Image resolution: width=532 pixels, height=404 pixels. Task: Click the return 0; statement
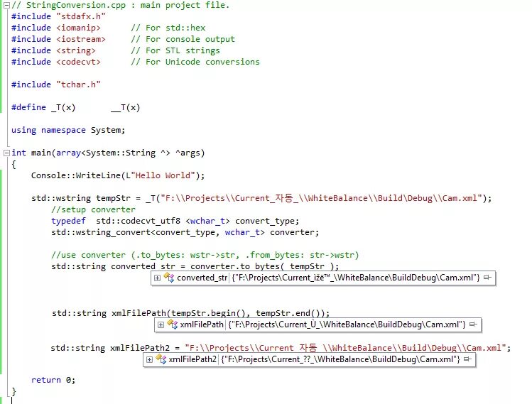click(53, 380)
